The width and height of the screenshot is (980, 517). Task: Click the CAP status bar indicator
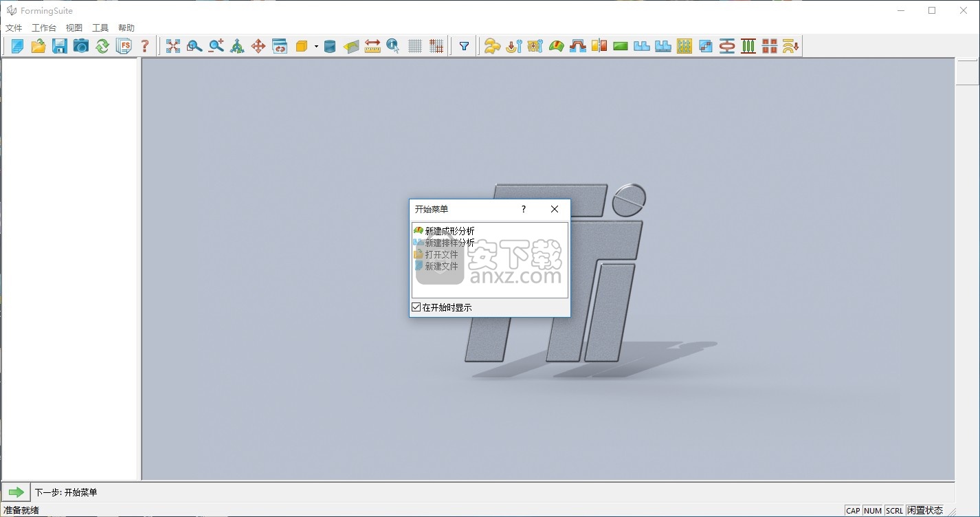coord(853,510)
